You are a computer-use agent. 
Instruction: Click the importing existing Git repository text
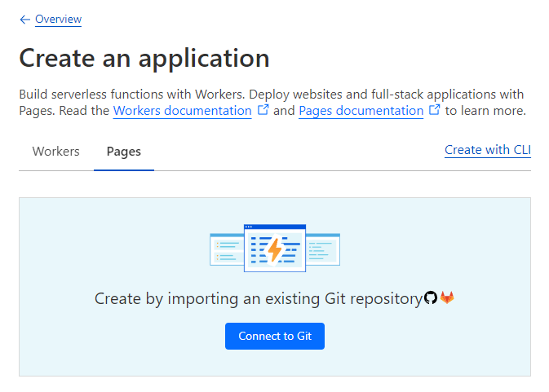point(259,298)
